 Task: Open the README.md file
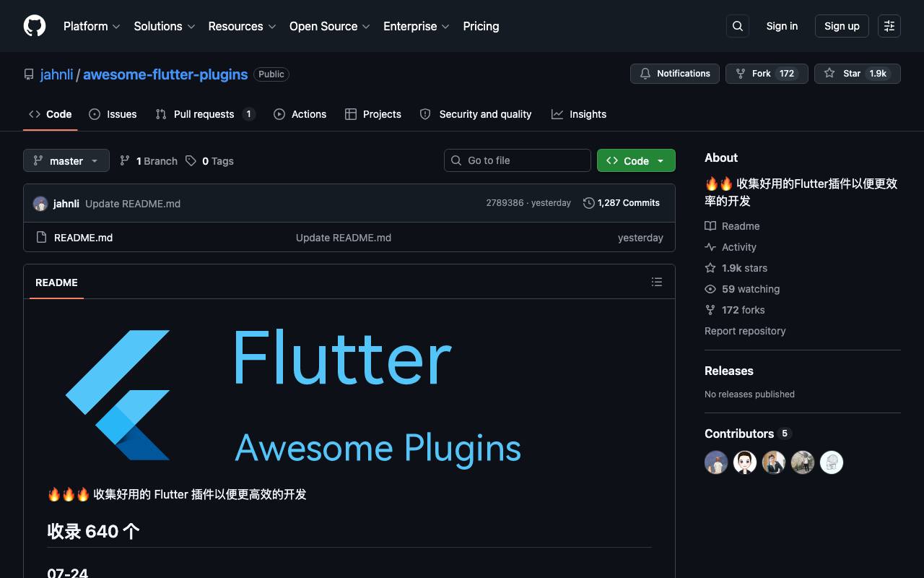click(x=83, y=238)
